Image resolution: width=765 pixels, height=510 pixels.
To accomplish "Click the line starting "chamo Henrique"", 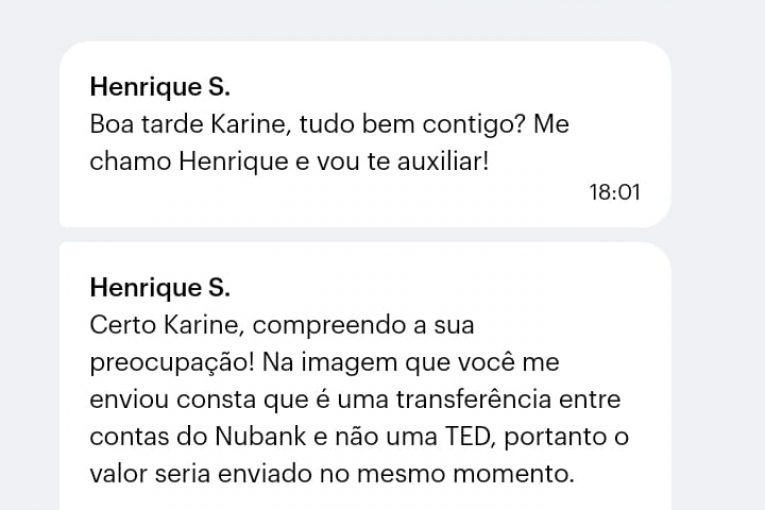I will coord(290,160).
